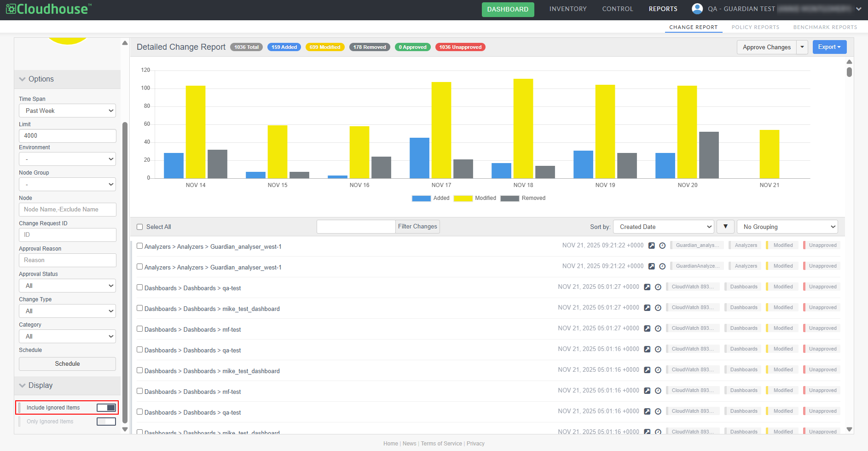Click the Schedule button
The width and height of the screenshot is (868, 451).
67,364
